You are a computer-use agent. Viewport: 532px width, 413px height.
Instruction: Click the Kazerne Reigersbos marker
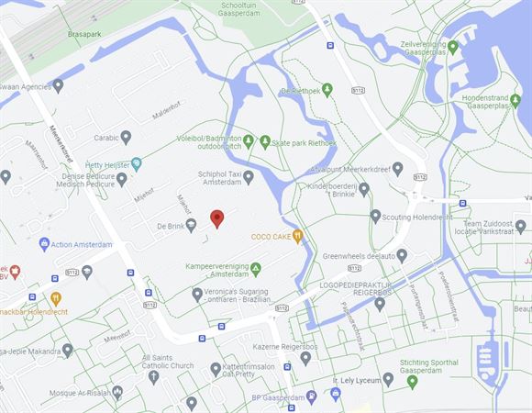(305, 358)
